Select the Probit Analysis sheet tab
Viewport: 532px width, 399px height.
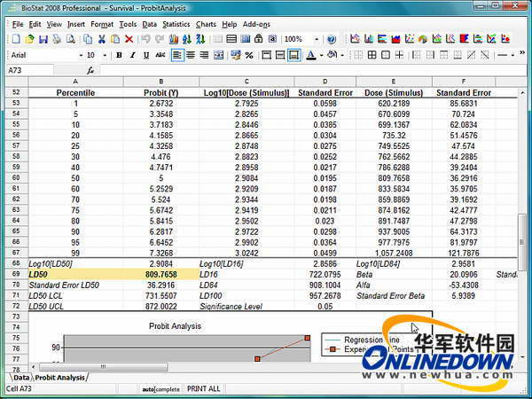59,378
